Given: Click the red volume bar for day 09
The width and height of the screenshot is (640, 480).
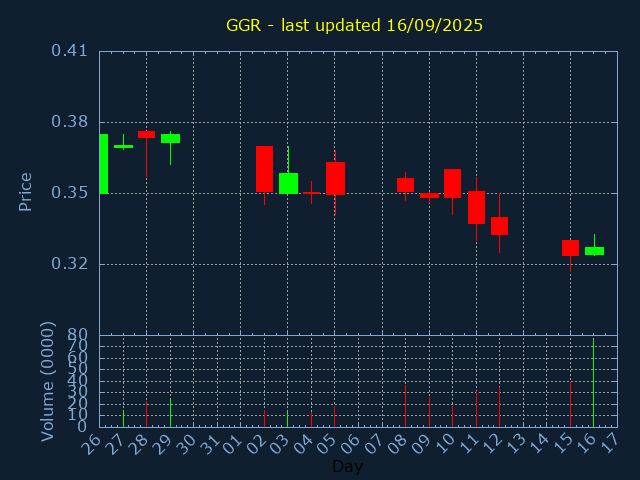Looking at the screenshot, I should [x=429, y=412].
